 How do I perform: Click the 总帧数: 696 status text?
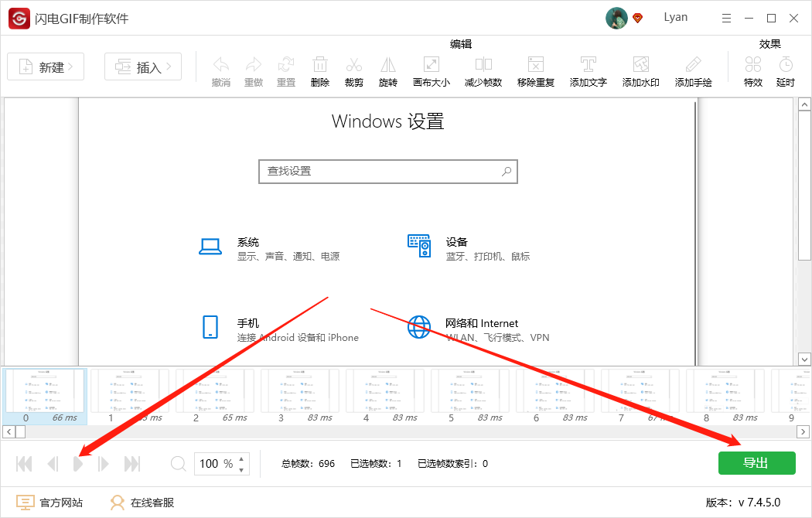308,464
